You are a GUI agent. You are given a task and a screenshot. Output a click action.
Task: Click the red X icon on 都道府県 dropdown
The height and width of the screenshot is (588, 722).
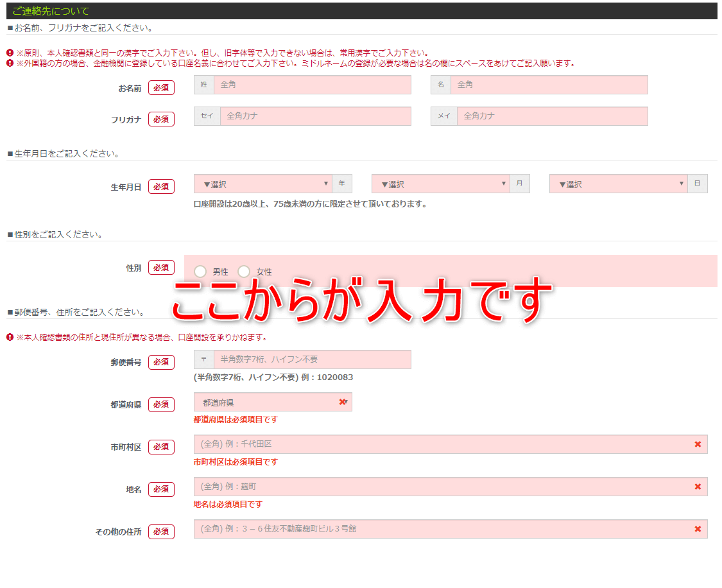tap(342, 402)
